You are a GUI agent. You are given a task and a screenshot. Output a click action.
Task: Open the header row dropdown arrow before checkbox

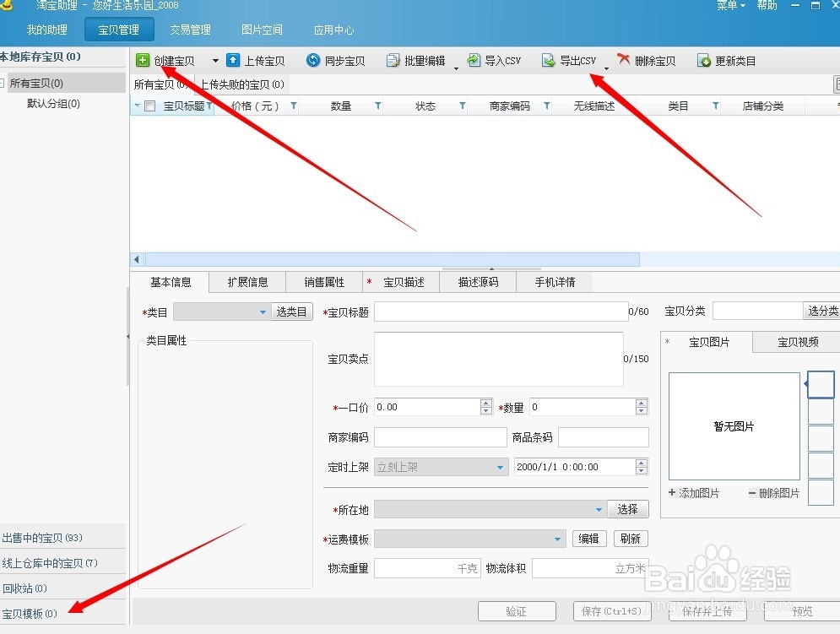137,106
